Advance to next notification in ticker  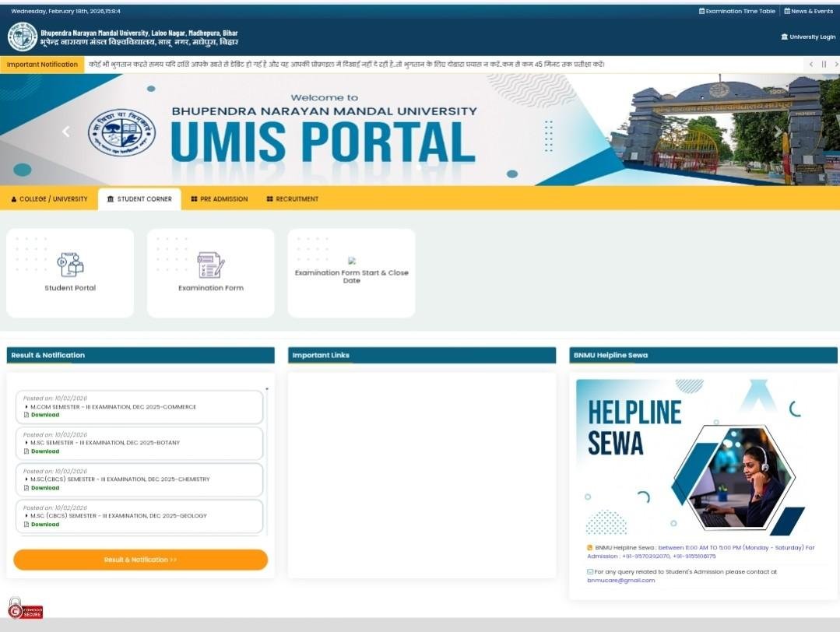point(836,65)
